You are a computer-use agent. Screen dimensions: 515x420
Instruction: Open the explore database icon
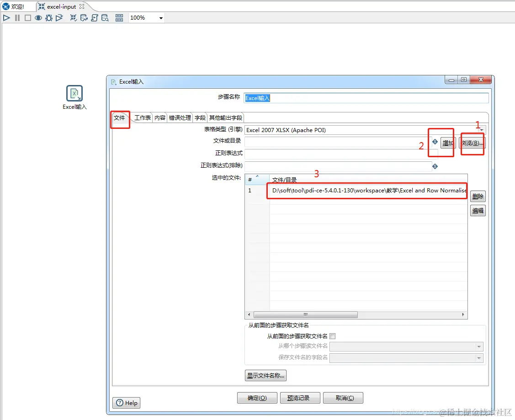105,18
